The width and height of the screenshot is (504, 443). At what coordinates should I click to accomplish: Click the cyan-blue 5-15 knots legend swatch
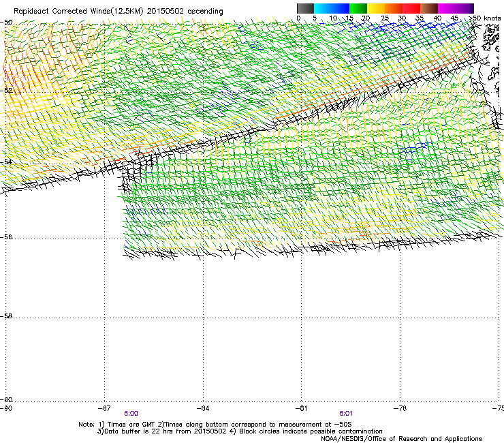click(332, 8)
